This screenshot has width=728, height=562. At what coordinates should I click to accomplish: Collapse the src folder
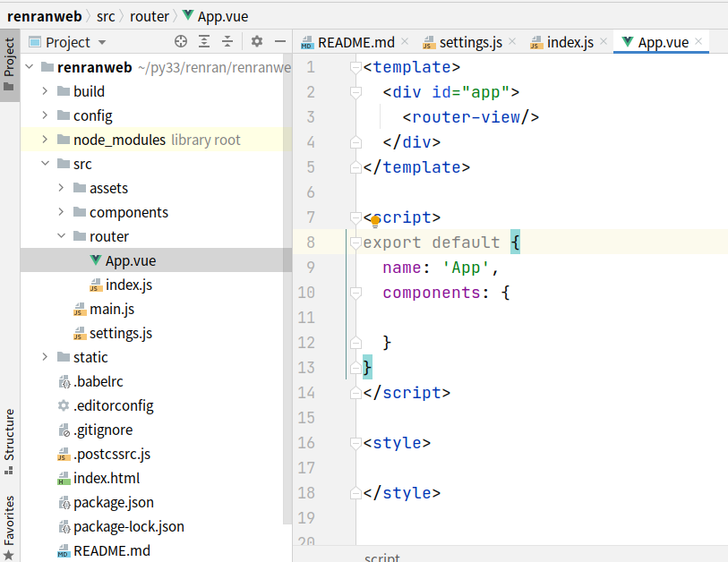(45, 164)
